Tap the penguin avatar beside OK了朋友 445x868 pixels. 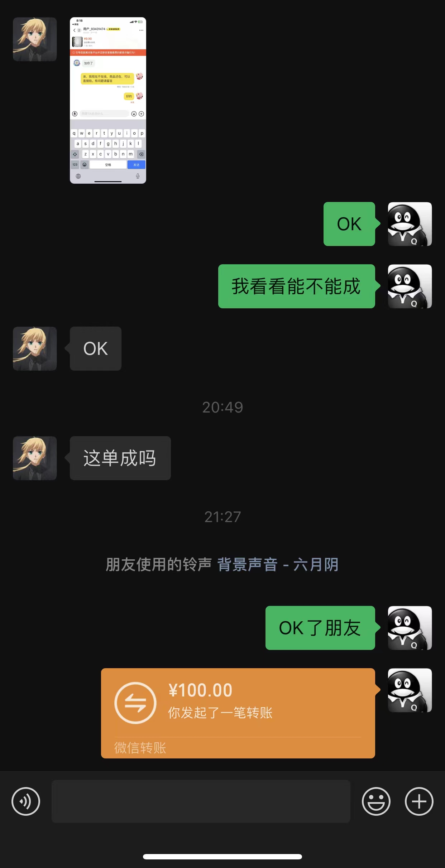[x=410, y=628]
